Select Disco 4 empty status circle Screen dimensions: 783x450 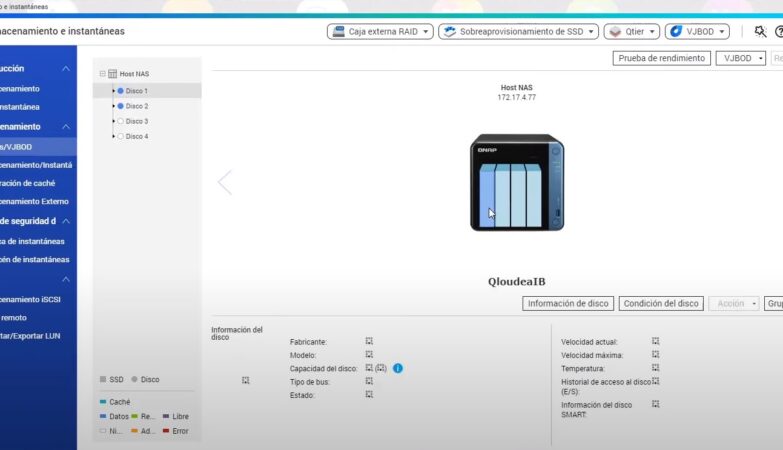pyautogui.click(x=120, y=136)
